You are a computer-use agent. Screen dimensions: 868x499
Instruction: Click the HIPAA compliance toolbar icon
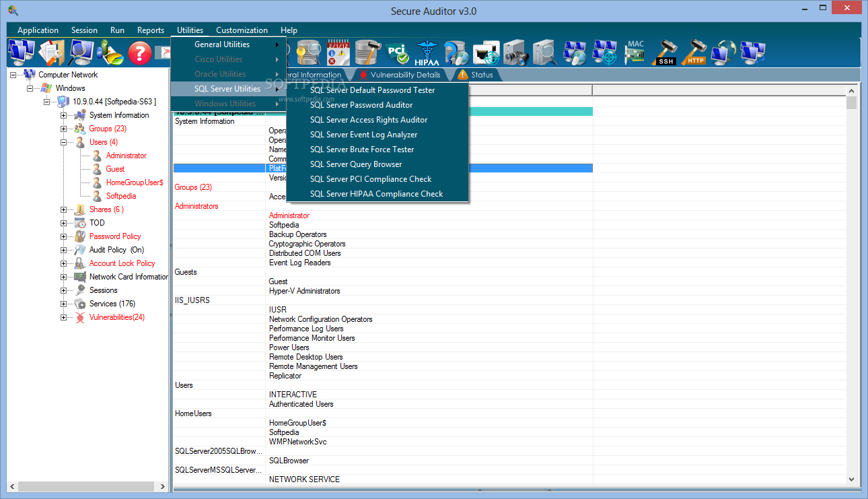427,53
